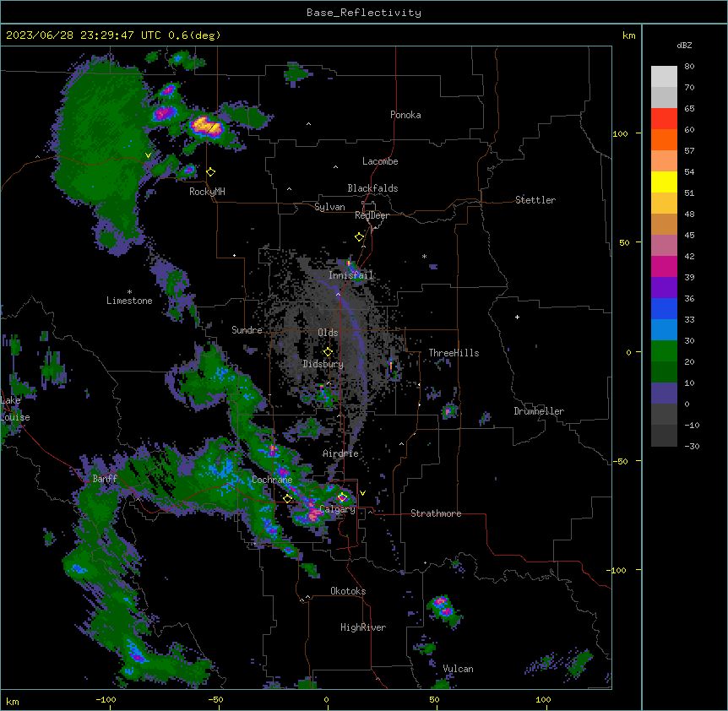Click the yellow V marker northwest of RockyMH
The height and width of the screenshot is (711, 728).
point(148,155)
